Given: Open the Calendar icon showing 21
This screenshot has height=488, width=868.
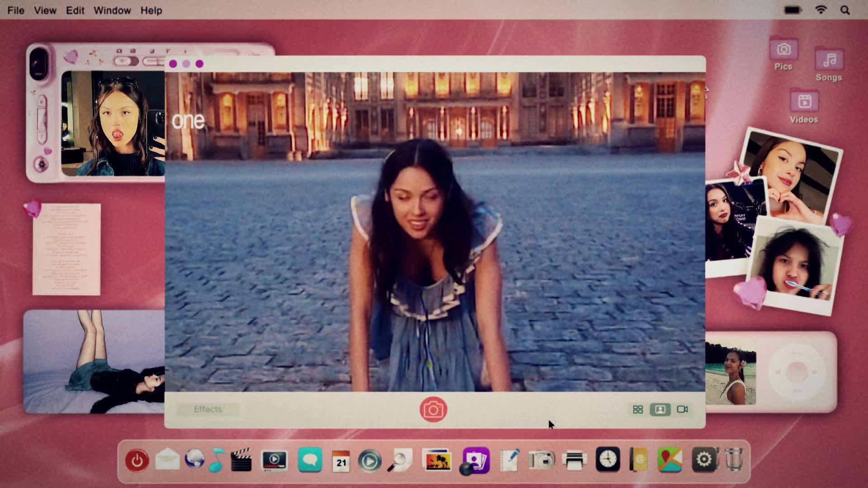Looking at the screenshot, I should (341, 461).
